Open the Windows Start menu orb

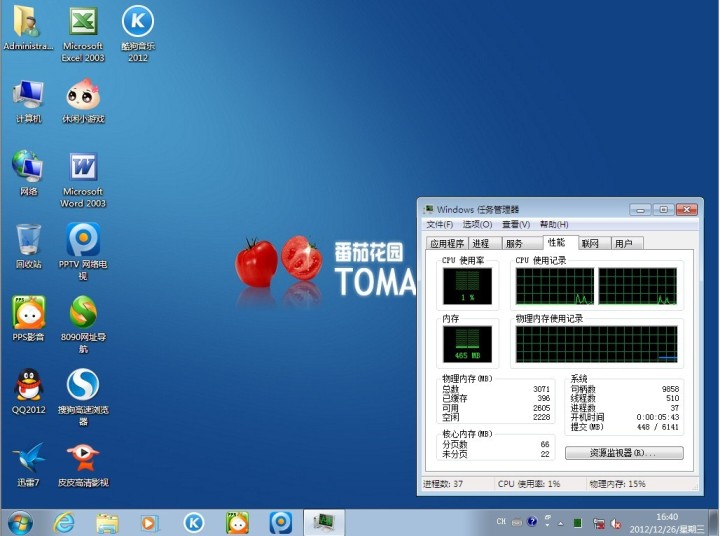(x=19, y=521)
